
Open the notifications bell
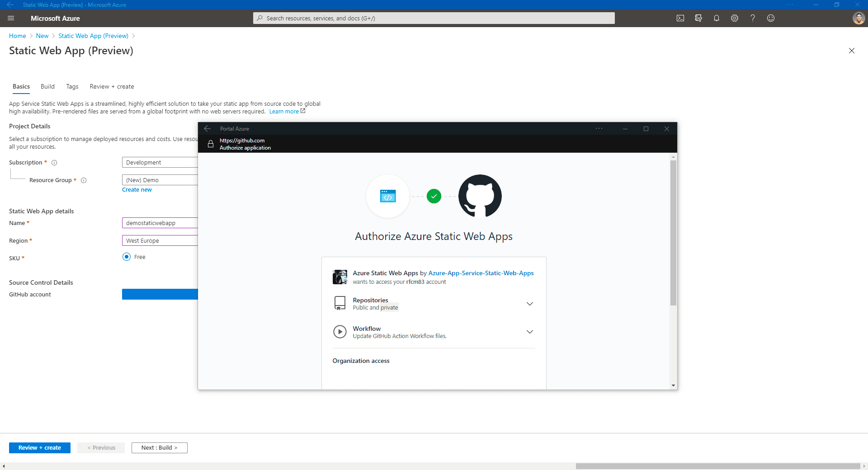[x=717, y=18]
